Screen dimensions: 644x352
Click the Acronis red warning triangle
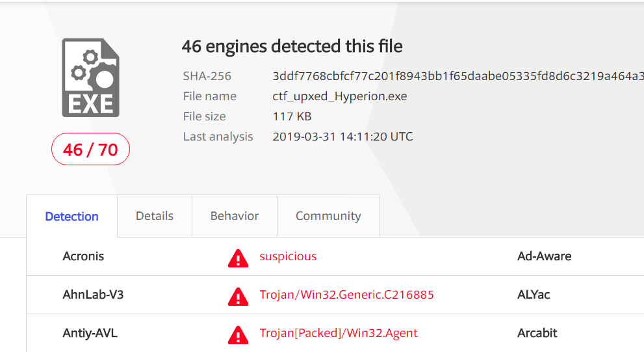click(238, 258)
